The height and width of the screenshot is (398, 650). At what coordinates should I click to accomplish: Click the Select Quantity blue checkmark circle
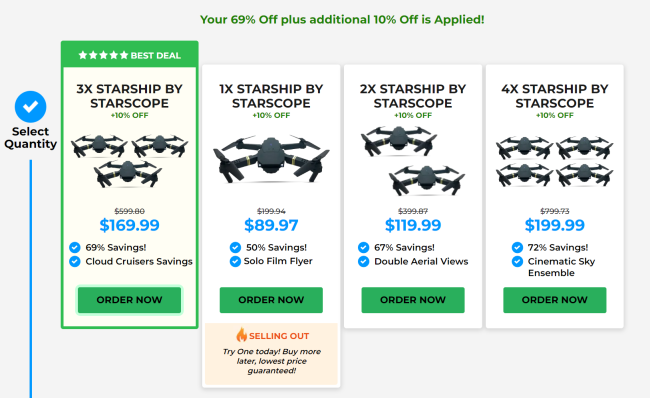click(x=30, y=107)
